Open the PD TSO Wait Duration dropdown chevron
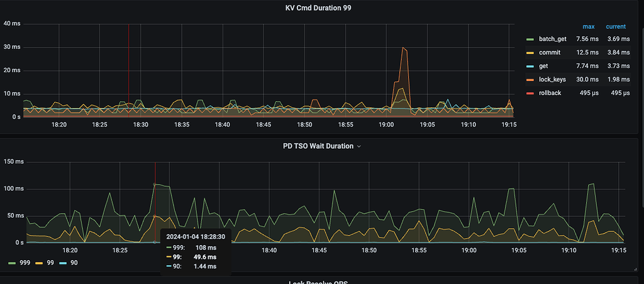The width and height of the screenshot is (644, 284). 359,146
